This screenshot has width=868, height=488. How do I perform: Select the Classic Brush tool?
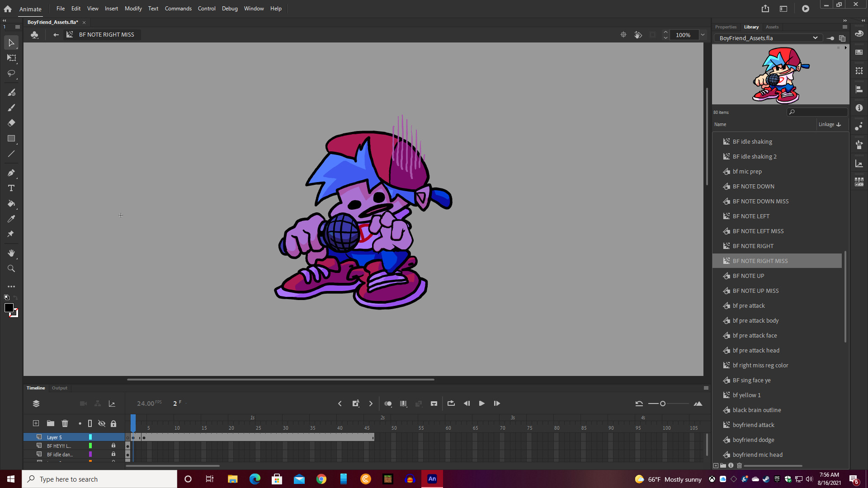pos(11,108)
